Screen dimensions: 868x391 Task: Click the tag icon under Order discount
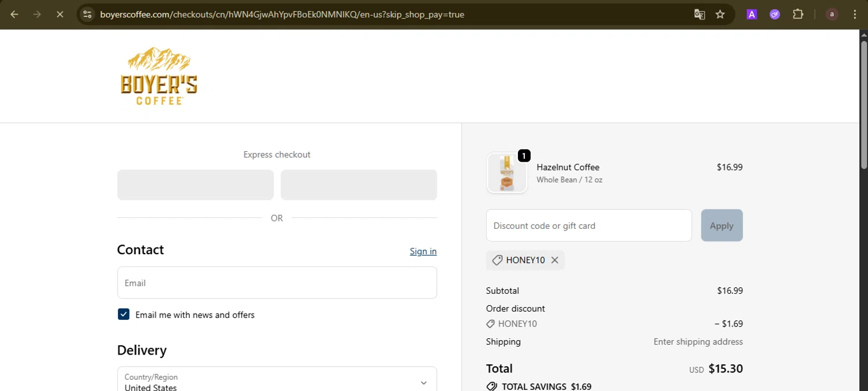[490, 324]
